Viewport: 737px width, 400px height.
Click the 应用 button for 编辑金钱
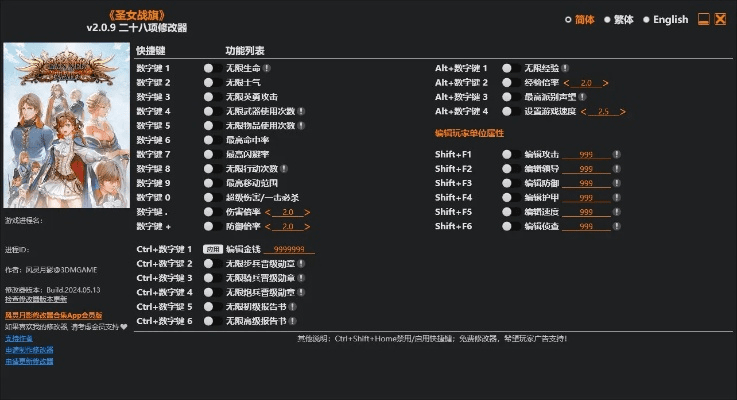[x=212, y=248]
